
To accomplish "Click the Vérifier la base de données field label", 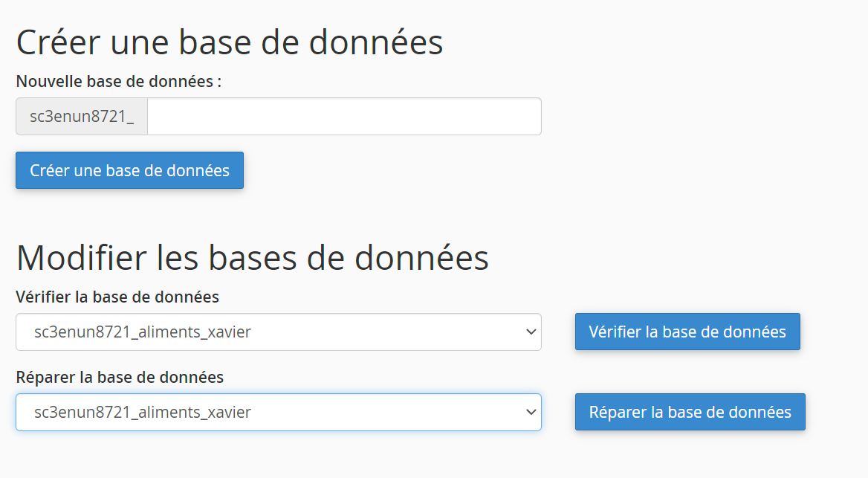I will (x=117, y=297).
